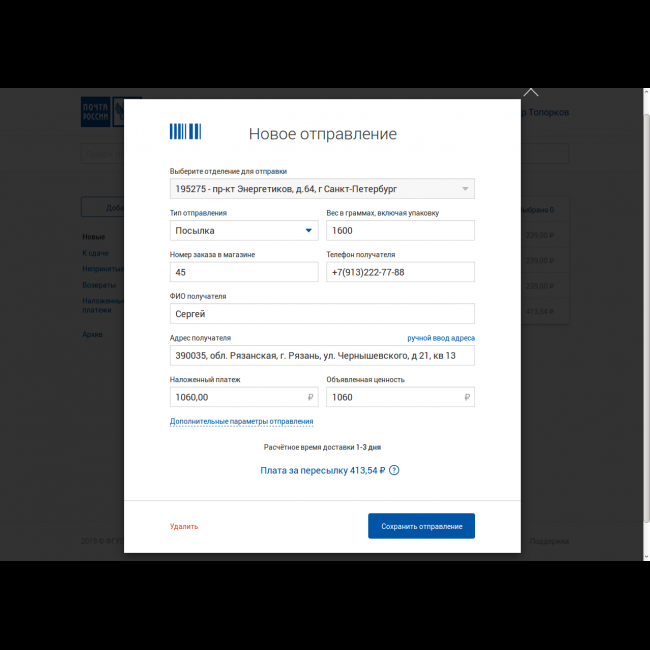
Task: Click the shop order number field
Action: (x=243, y=272)
